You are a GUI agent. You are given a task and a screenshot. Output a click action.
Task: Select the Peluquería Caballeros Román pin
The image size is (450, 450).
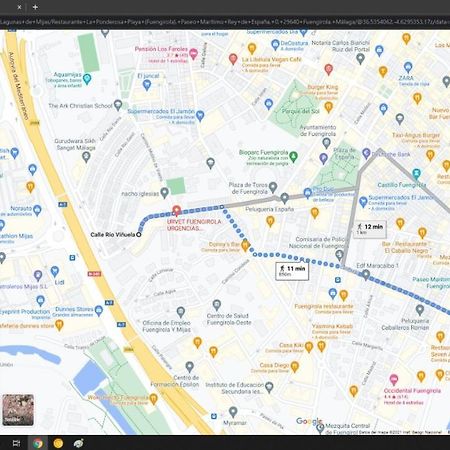tap(420, 310)
